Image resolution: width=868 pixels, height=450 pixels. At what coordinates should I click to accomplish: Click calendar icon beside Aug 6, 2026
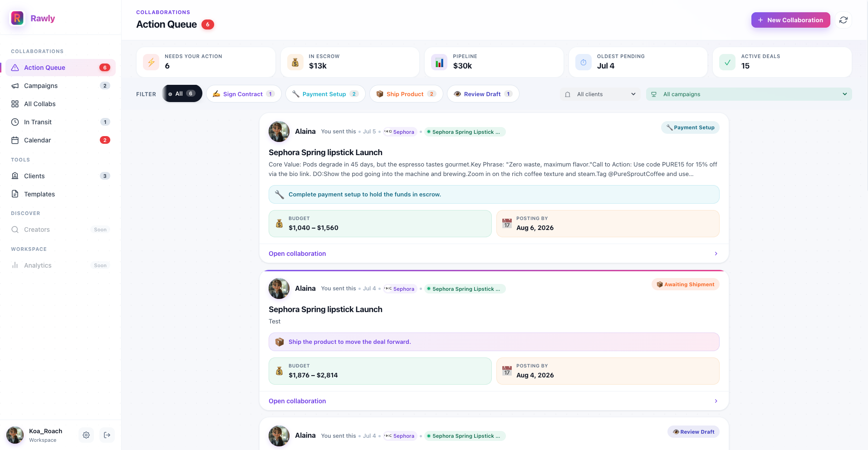click(507, 224)
